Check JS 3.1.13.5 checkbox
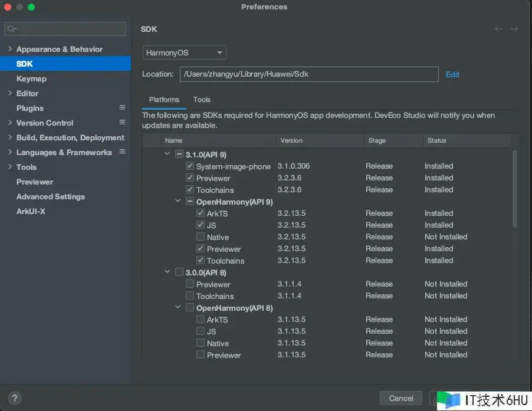 point(201,331)
